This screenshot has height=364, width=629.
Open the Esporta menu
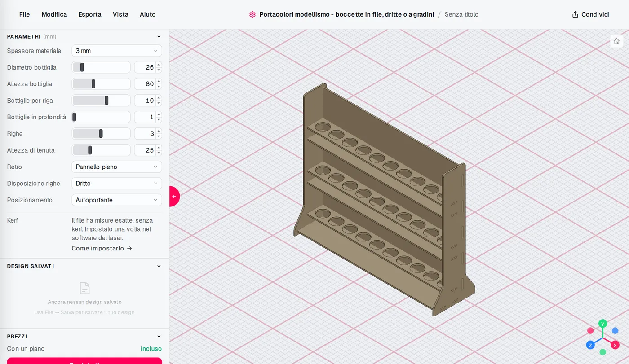click(x=90, y=14)
